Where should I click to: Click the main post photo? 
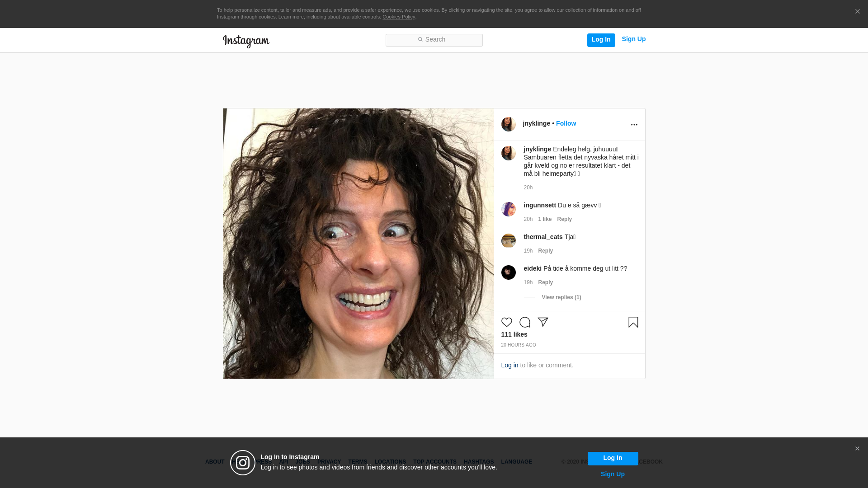tap(358, 244)
